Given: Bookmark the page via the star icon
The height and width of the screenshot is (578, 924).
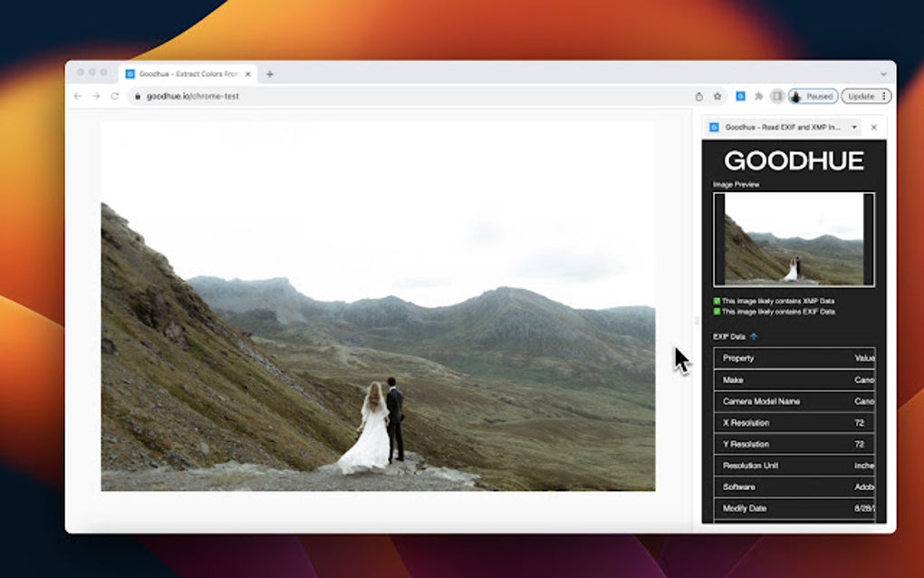Looking at the screenshot, I should pyautogui.click(x=717, y=96).
